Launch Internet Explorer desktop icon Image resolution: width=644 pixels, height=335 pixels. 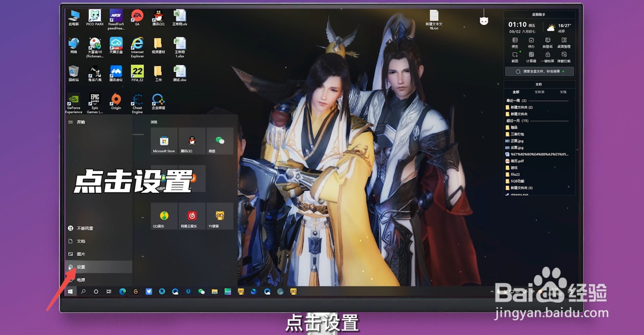point(137,48)
